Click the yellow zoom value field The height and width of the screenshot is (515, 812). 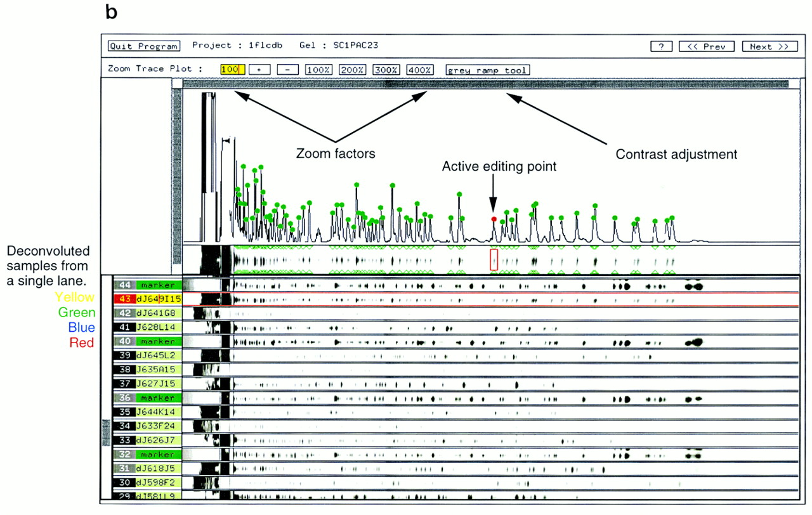[232, 70]
